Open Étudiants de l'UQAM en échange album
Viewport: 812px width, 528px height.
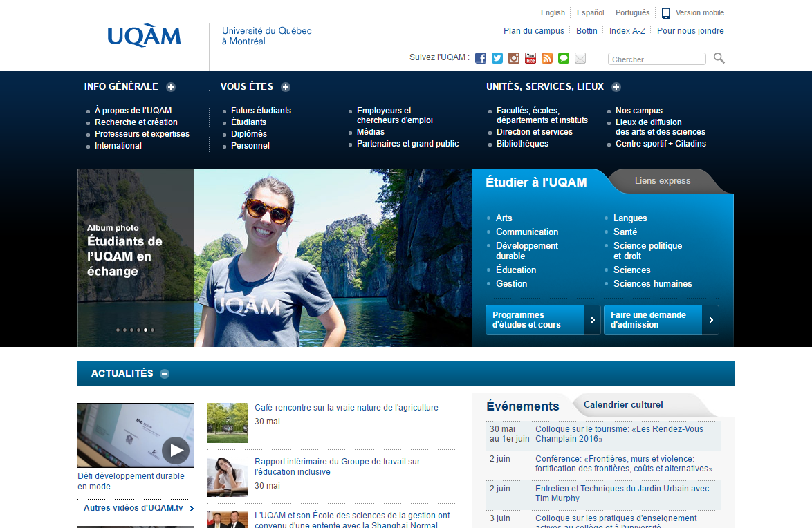pos(124,256)
